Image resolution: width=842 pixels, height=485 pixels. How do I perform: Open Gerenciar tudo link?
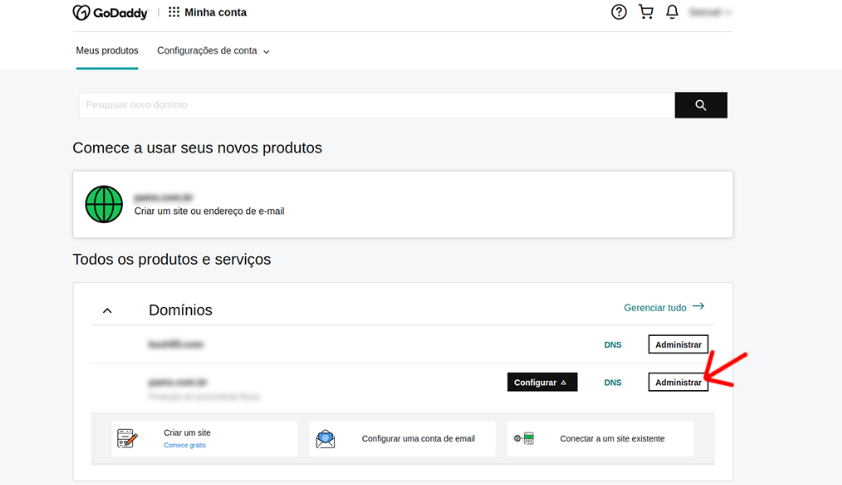[x=663, y=307]
